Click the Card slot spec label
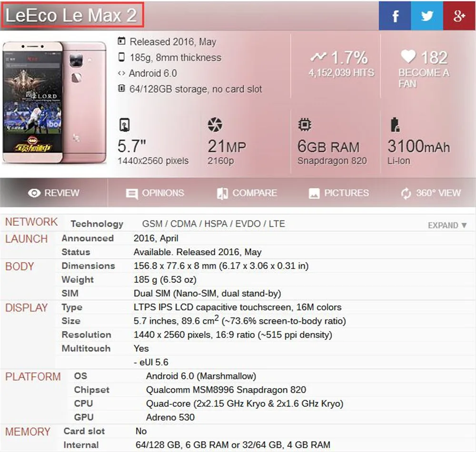Image resolution: width=476 pixels, height=452 pixels. tap(84, 431)
